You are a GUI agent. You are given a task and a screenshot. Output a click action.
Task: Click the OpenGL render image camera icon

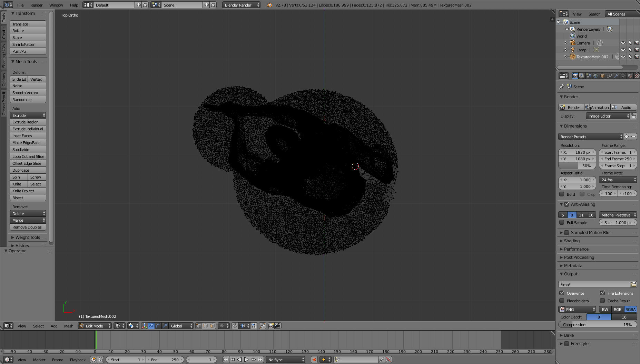[271, 326]
